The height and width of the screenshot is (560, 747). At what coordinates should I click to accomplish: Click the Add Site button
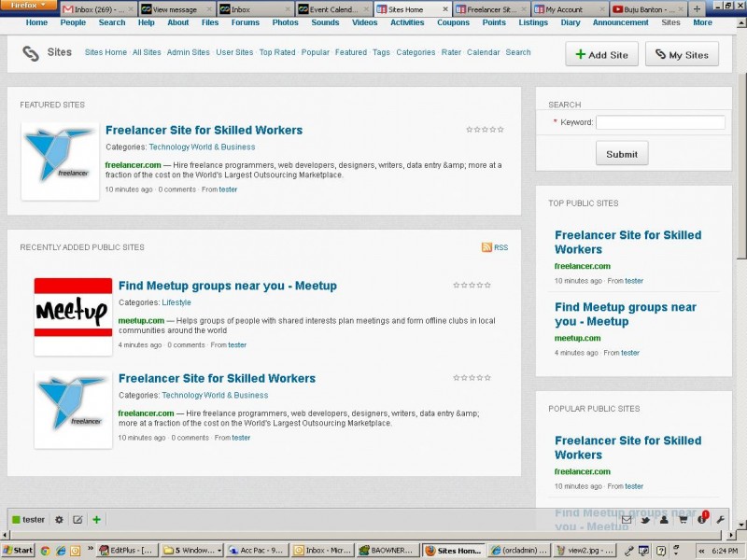[x=601, y=55]
